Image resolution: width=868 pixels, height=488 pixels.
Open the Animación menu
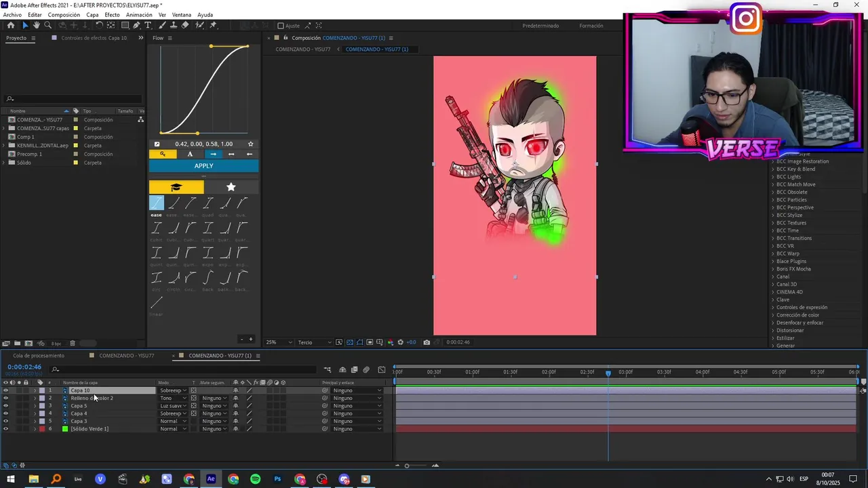tap(139, 15)
